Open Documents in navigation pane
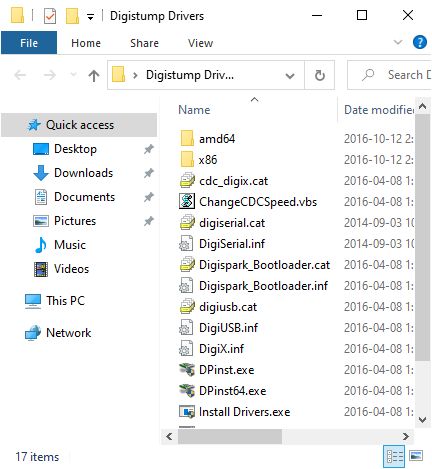The image size is (432, 469). (x=84, y=197)
